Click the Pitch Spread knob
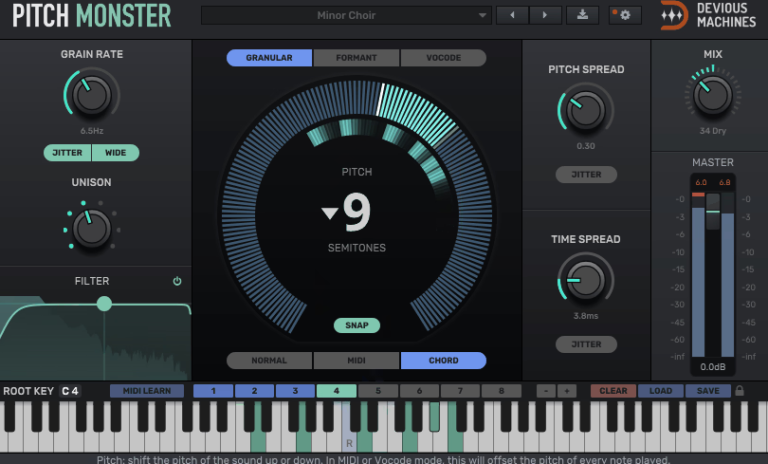 [586, 109]
